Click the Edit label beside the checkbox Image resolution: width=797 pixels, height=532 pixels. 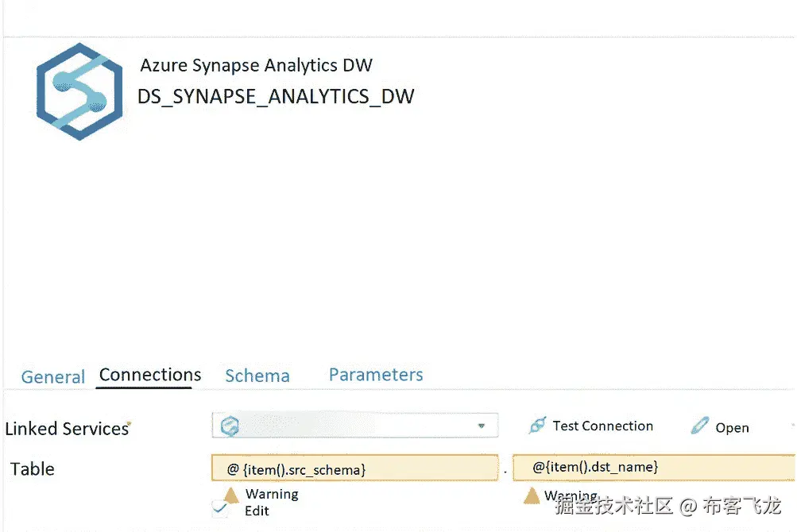257,511
